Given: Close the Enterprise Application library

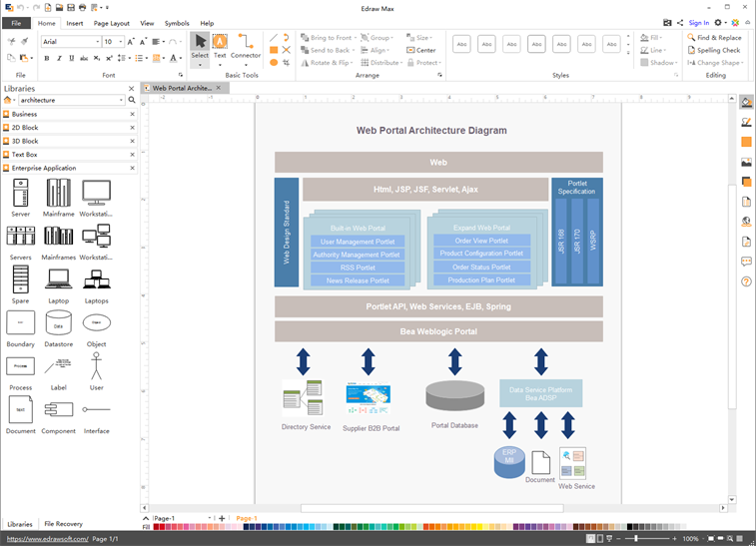Looking at the screenshot, I should 132,168.
